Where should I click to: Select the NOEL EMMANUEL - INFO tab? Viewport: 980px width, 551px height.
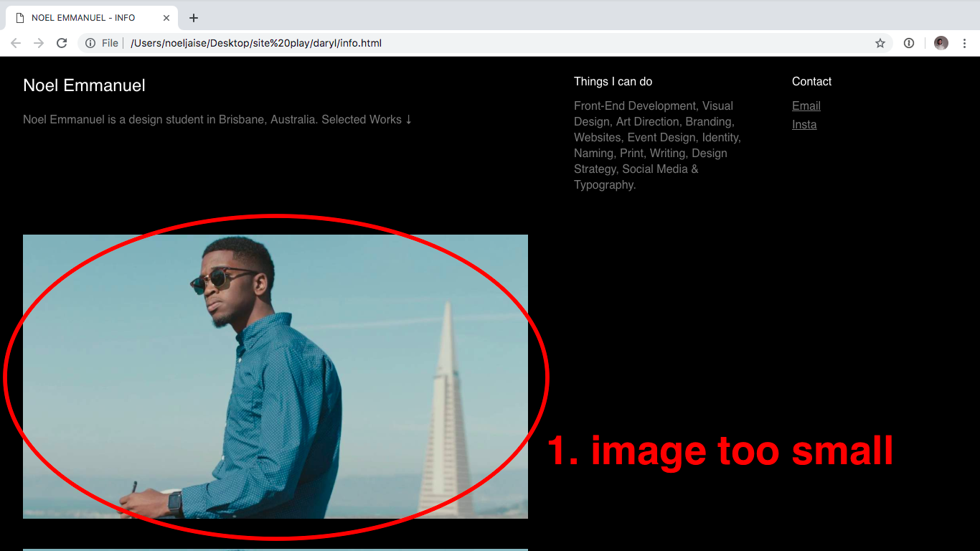click(x=86, y=17)
